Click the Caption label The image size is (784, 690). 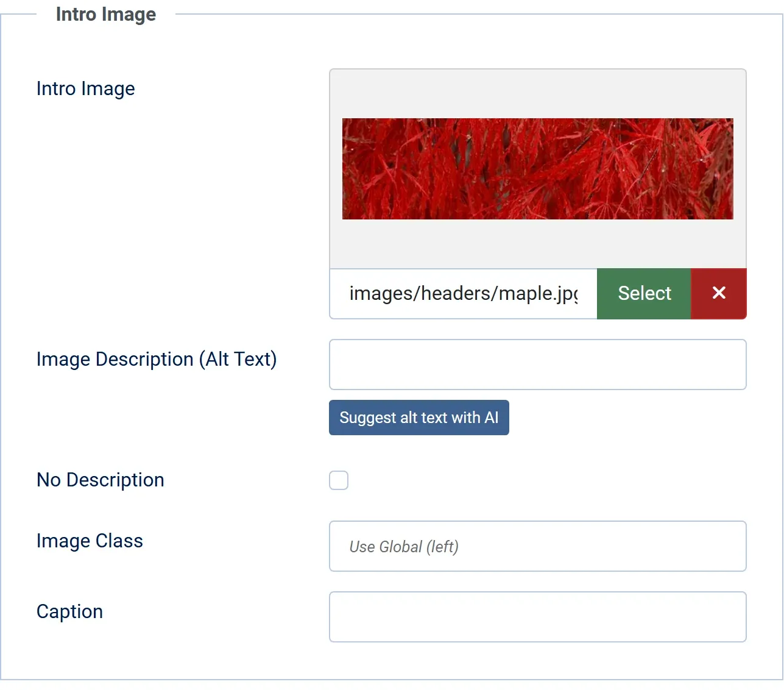point(69,611)
